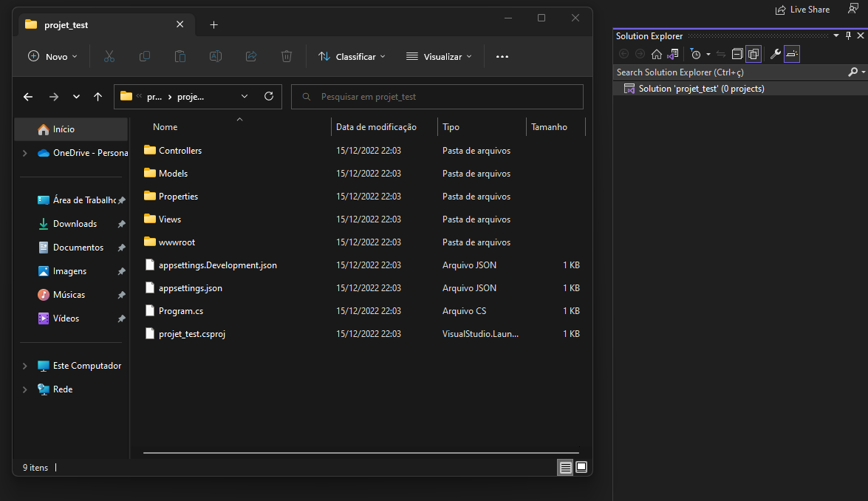868x501 pixels.
Task: Open Solution Explorer Properties wrench
Action: [776, 54]
